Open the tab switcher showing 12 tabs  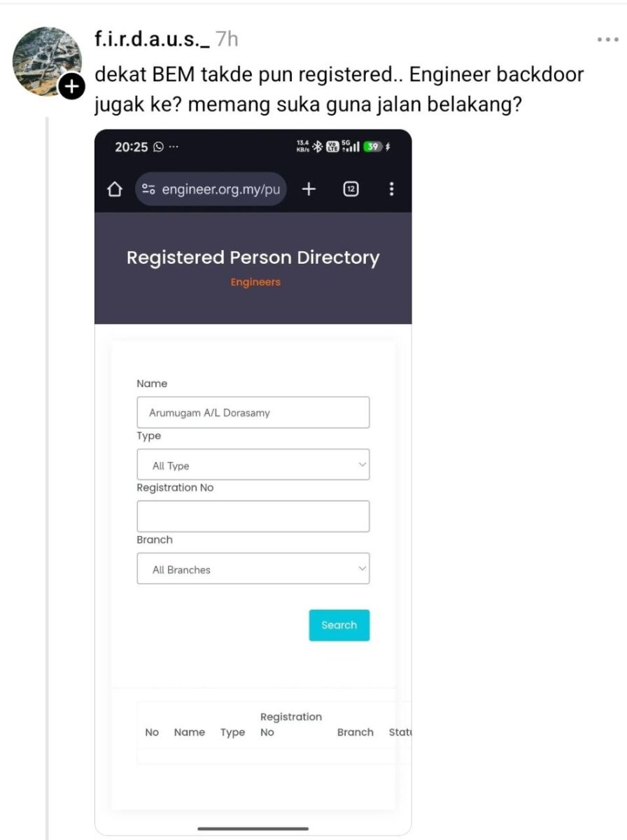point(351,189)
